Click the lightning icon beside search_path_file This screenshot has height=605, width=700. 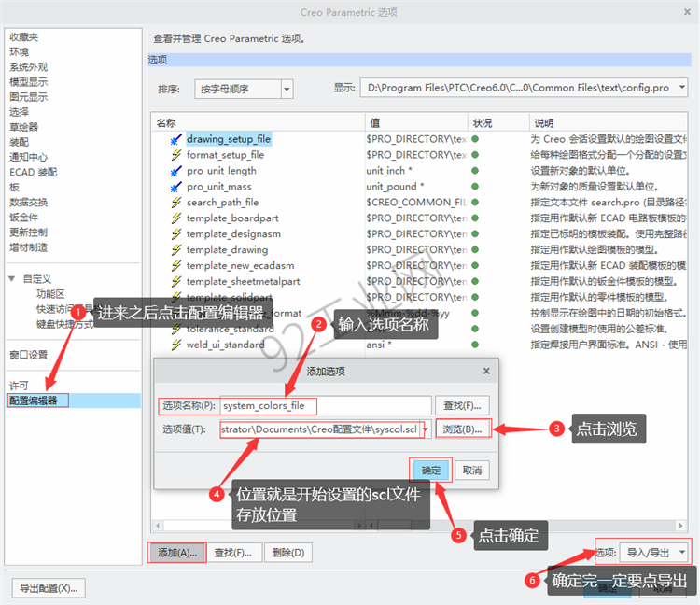[x=175, y=203]
